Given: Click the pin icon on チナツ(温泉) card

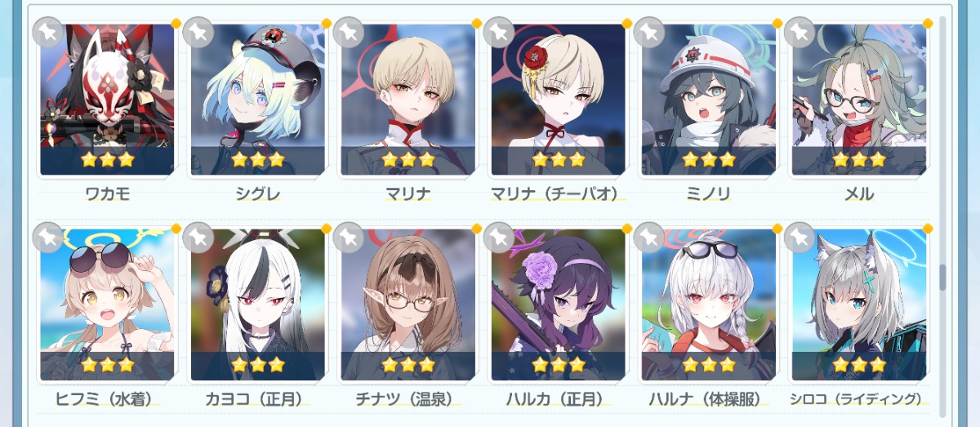Looking at the screenshot, I should [348, 237].
